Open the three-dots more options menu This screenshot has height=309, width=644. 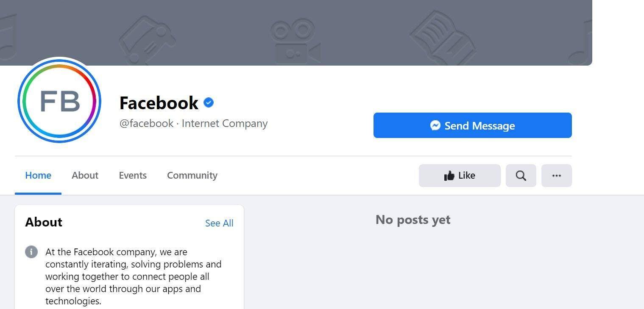[556, 176]
